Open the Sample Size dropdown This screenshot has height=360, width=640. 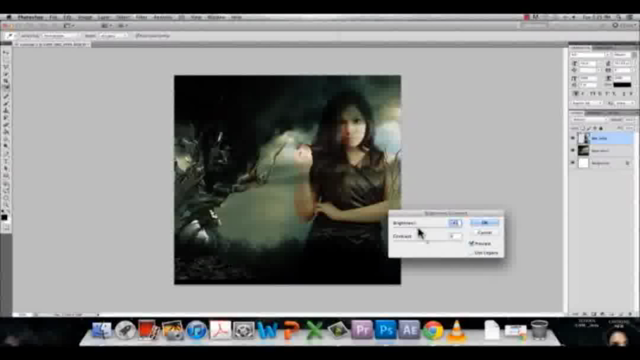[60, 36]
